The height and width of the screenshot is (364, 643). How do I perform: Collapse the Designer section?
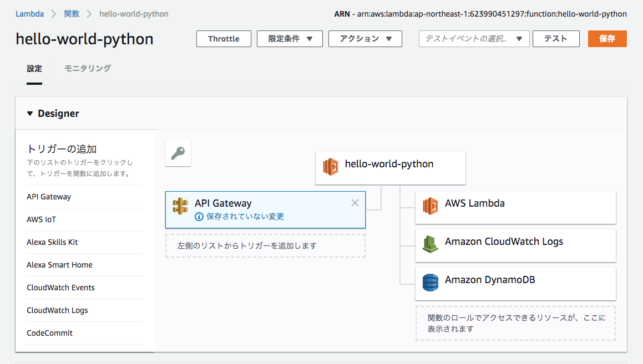[30, 114]
